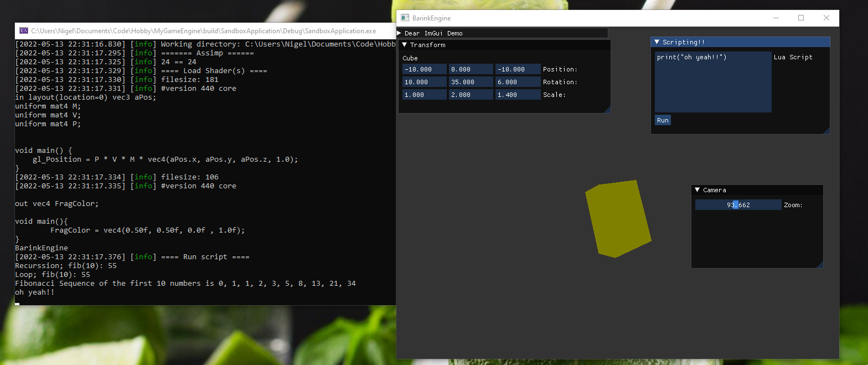Viewport: 868px width, 365px height.
Task: Click the Camera panel resize grip corner
Action: pyautogui.click(x=820, y=265)
